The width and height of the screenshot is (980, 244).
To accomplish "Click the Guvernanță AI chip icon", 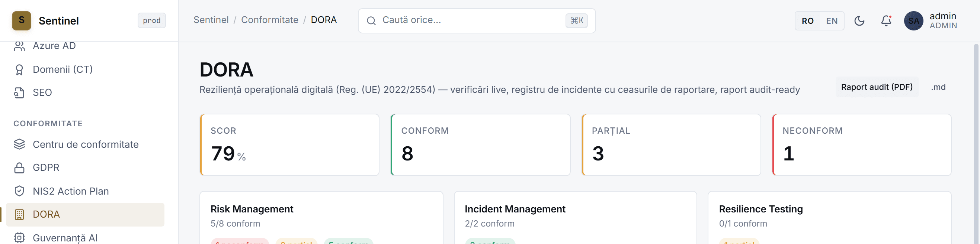I will pos(19,238).
